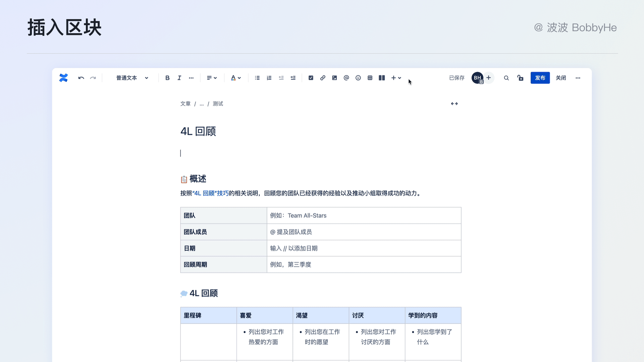Click the 文章 breadcrumb item
Image resolution: width=644 pixels, height=362 pixels.
[185, 104]
